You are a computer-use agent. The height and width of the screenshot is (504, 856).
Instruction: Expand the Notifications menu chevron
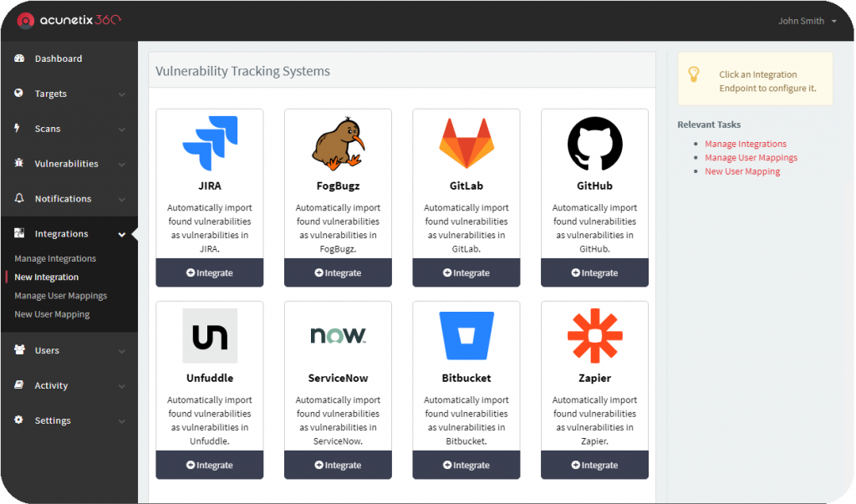point(122,199)
